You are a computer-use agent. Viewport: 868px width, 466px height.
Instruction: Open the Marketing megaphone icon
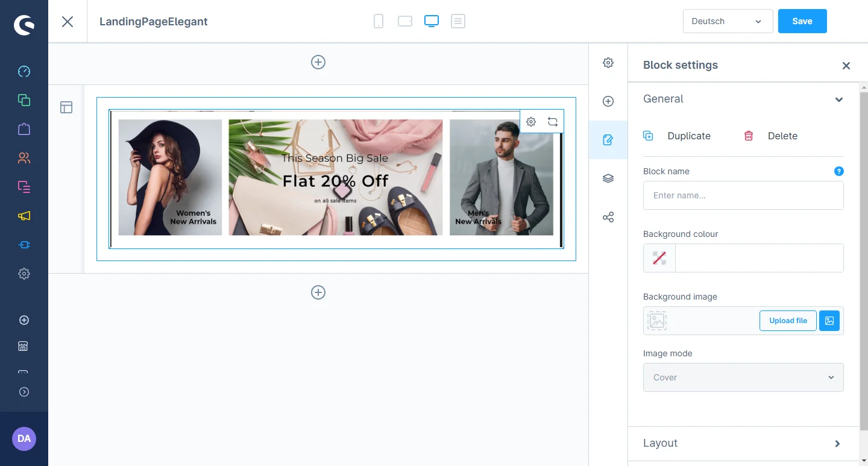pyautogui.click(x=24, y=216)
